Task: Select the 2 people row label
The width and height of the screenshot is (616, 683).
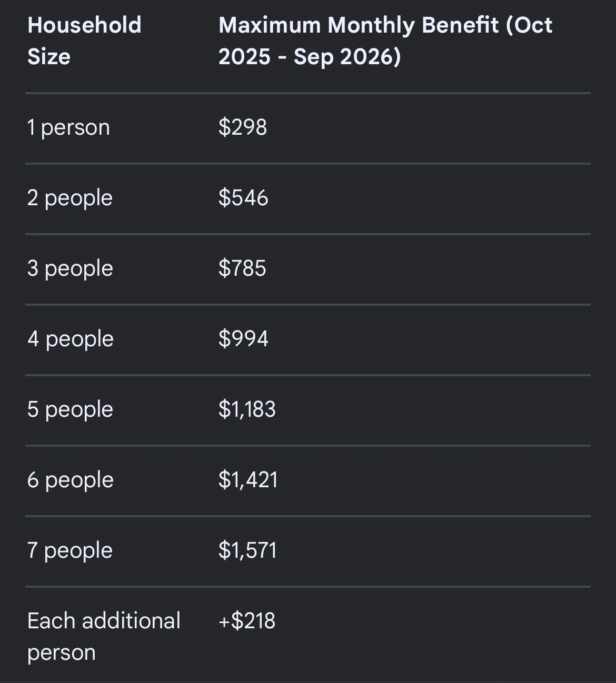Action: 70,198
